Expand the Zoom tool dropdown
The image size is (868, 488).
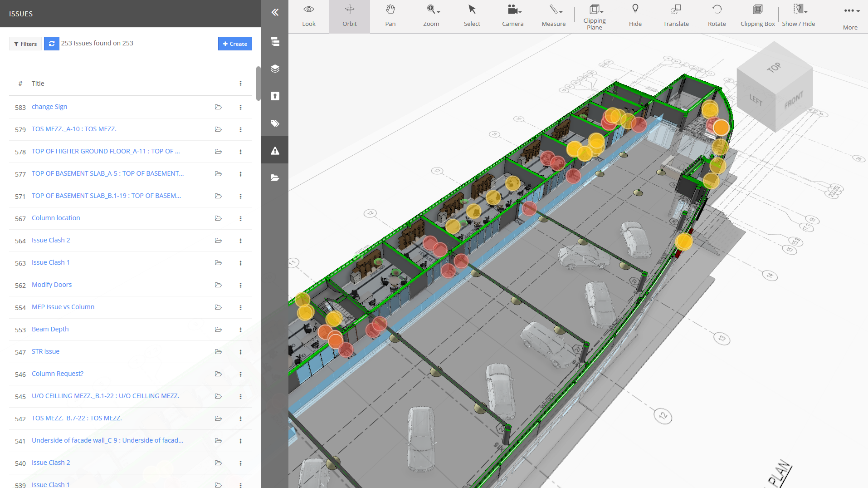pos(438,12)
